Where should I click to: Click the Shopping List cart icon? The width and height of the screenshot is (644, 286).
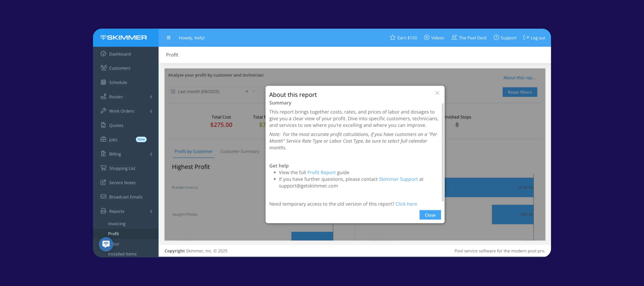coord(103,168)
